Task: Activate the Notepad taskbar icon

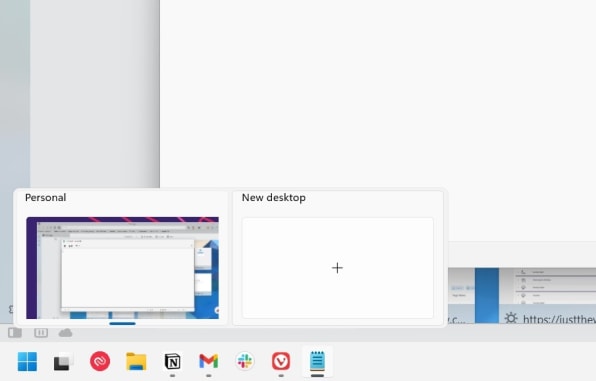Action: (x=317, y=361)
